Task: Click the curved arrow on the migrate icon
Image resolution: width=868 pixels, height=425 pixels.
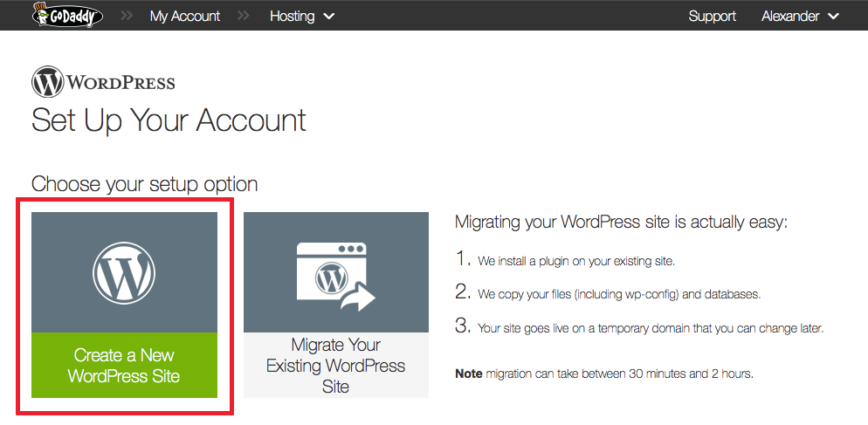Action: (x=359, y=298)
